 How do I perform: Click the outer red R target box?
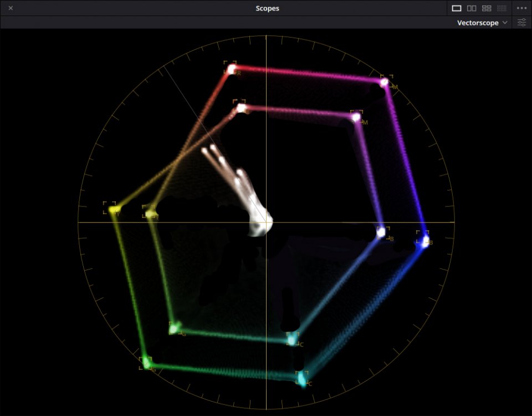pos(231,68)
